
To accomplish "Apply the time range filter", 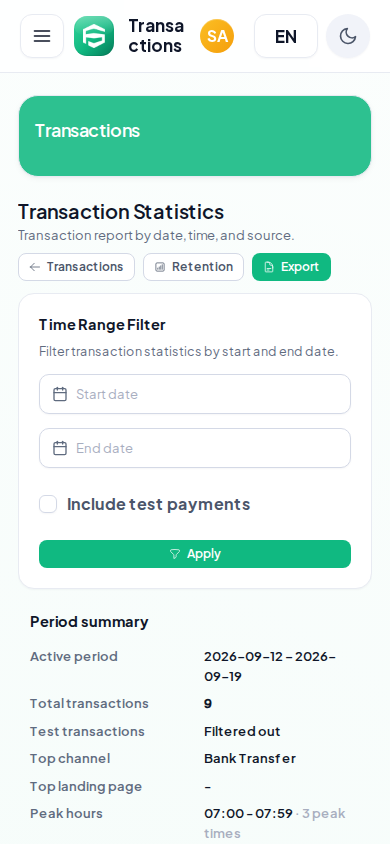I will pos(195,554).
